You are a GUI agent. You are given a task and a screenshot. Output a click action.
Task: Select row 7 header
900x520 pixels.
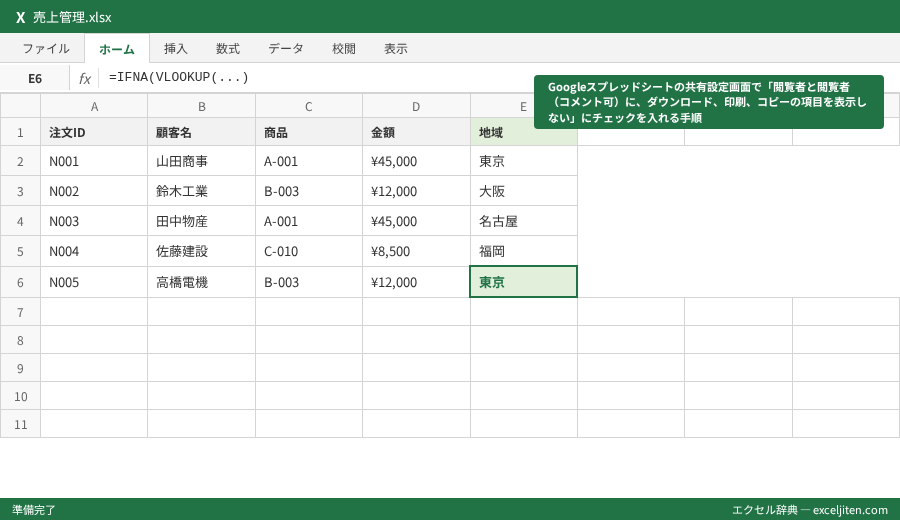coord(20,312)
